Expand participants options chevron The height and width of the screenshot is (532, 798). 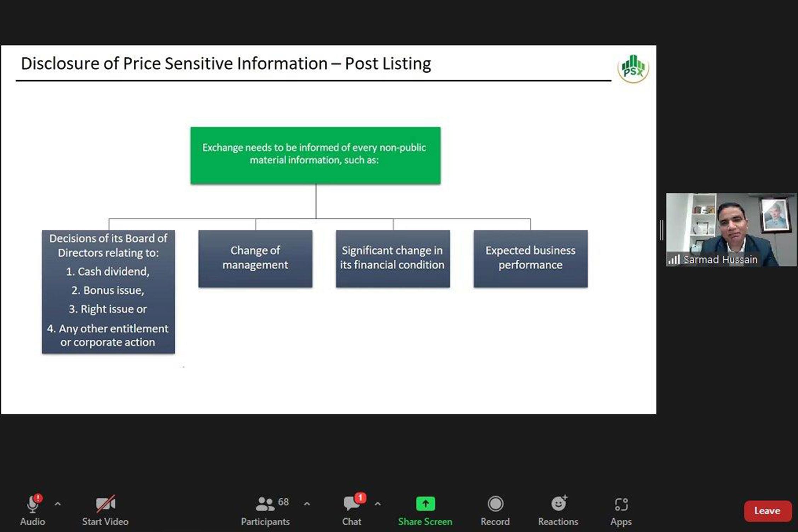tap(307, 504)
